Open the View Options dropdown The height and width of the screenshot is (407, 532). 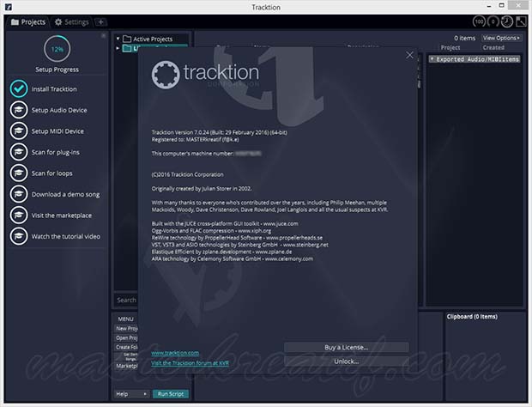click(501, 38)
